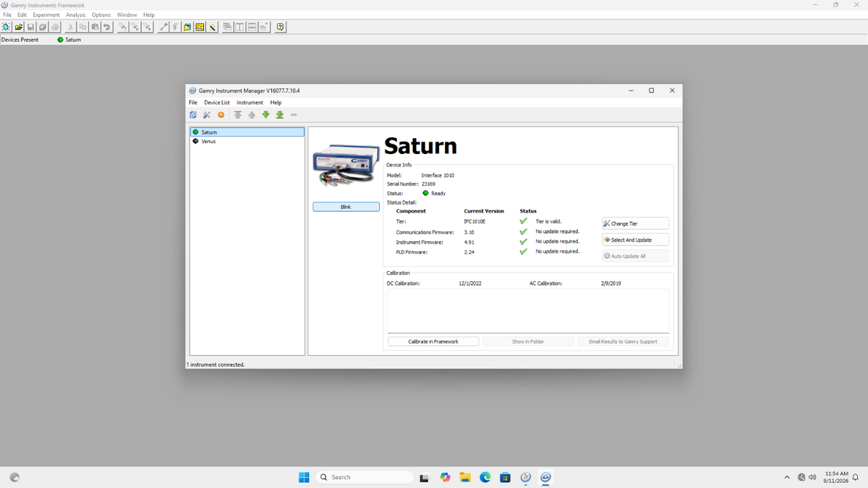The image size is (868, 488).
Task: Click the cascade windows icon in Framework toolbar
Action: coord(227,27)
